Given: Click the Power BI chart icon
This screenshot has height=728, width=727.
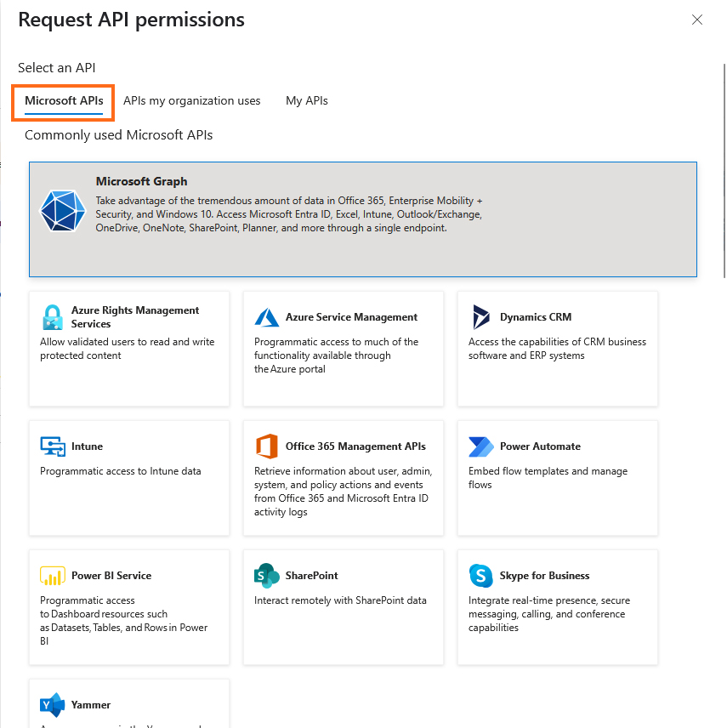Looking at the screenshot, I should (x=53, y=576).
